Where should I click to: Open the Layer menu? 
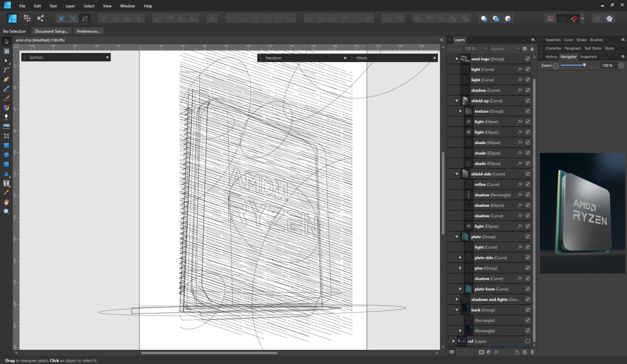70,6
